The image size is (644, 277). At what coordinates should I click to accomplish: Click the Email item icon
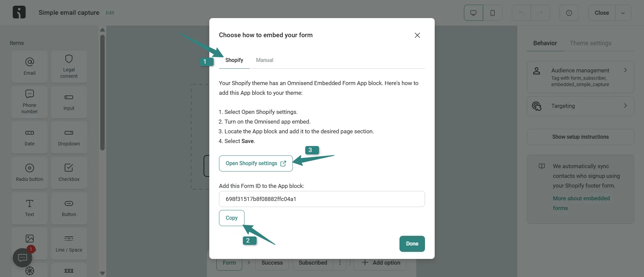[30, 62]
